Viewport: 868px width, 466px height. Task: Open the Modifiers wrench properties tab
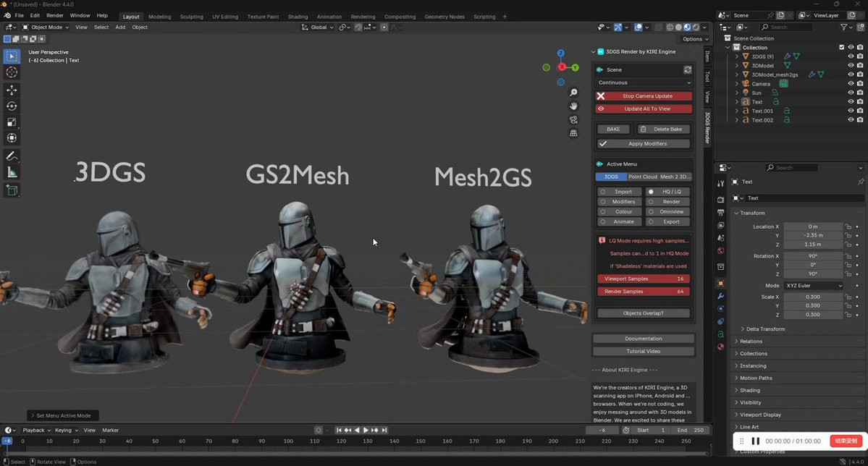(720, 296)
